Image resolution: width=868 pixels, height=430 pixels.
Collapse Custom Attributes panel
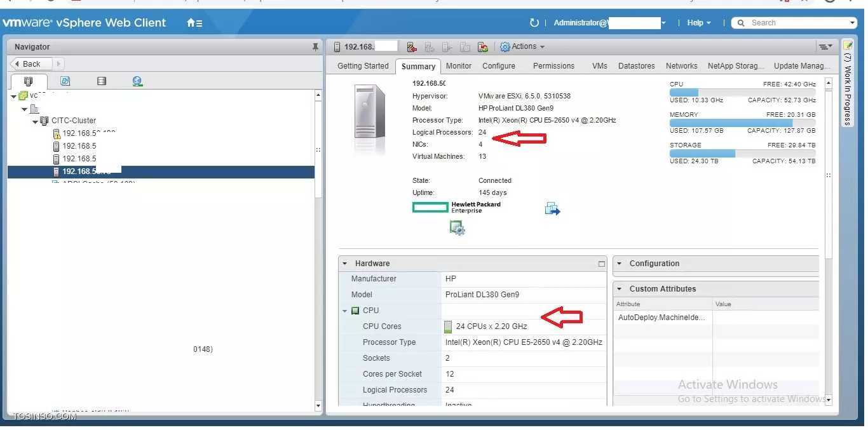[620, 289]
